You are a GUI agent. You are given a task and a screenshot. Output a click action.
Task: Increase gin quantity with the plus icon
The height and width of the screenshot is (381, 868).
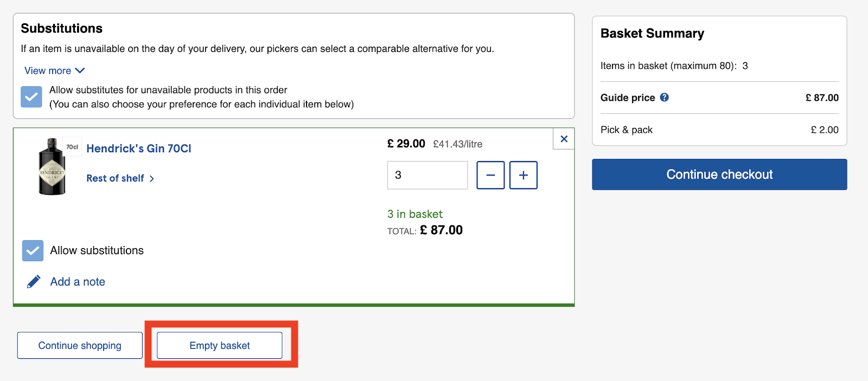click(x=522, y=175)
